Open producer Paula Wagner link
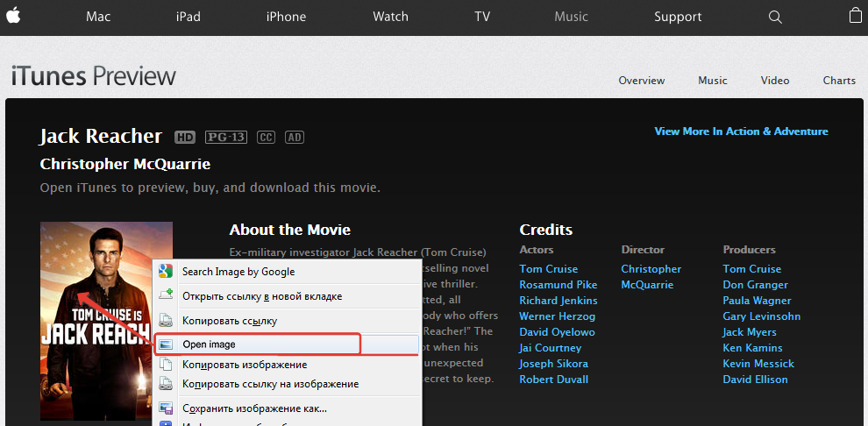The width and height of the screenshot is (868, 426). pyautogui.click(x=757, y=301)
